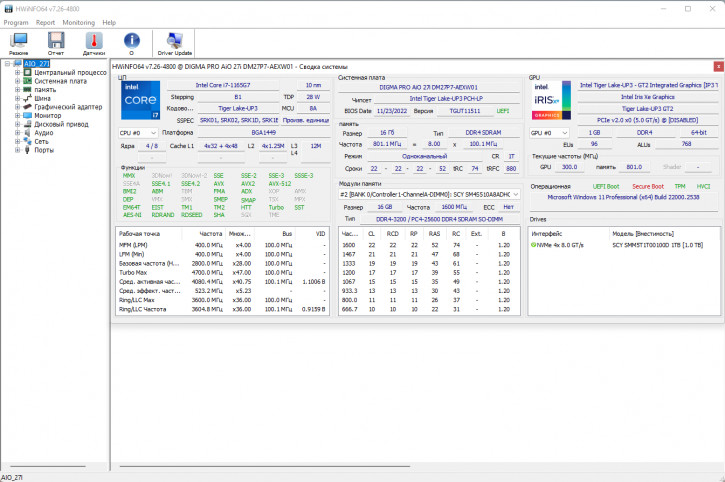Click the drive icon beside Дисковый привод
This screenshot has width=725, height=482.
click(x=27, y=124)
